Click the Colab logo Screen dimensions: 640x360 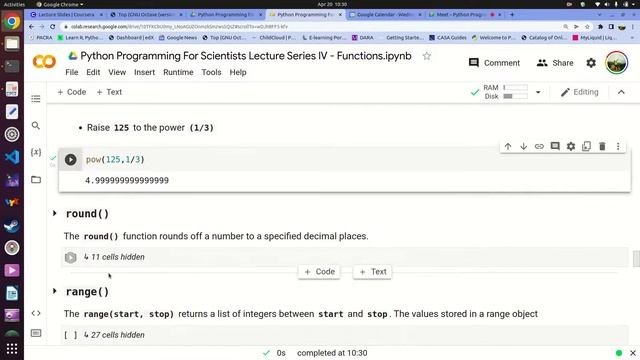[44, 62]
